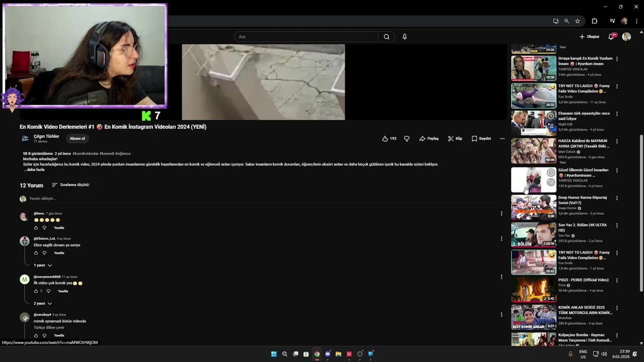Open Sıralama ölçütü sort dropdown

(70, 185)
